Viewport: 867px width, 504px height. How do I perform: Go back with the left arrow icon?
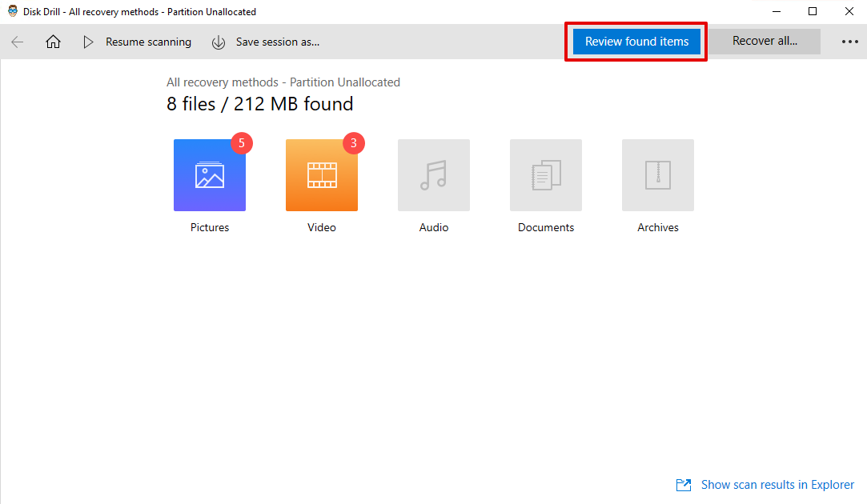[18, 42]
